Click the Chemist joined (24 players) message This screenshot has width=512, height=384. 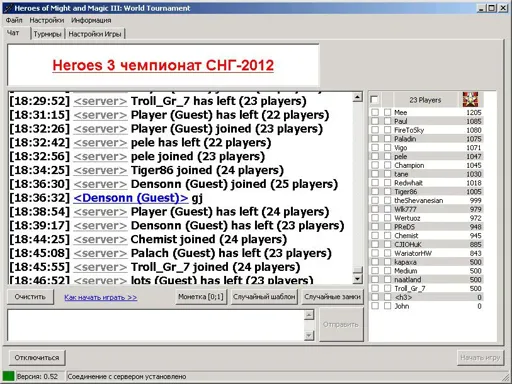pyautogui.click(x=209, y=239)
